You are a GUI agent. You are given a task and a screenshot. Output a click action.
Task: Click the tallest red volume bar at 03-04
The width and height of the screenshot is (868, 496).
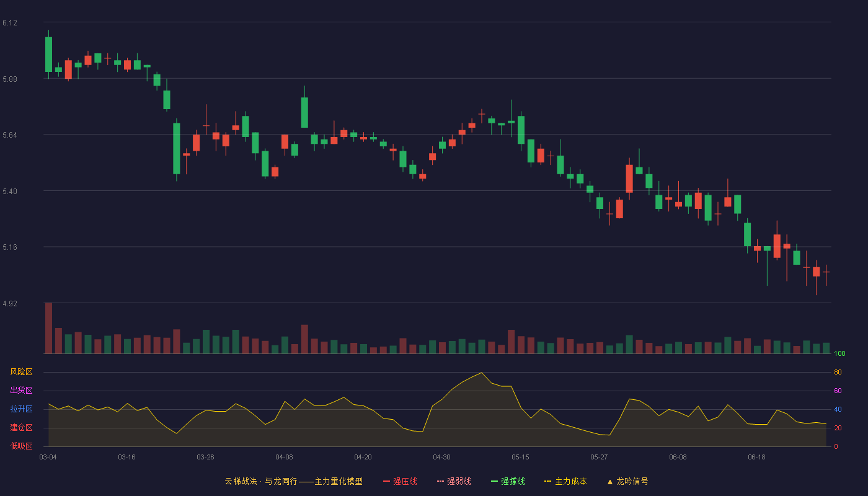point(48,328)
